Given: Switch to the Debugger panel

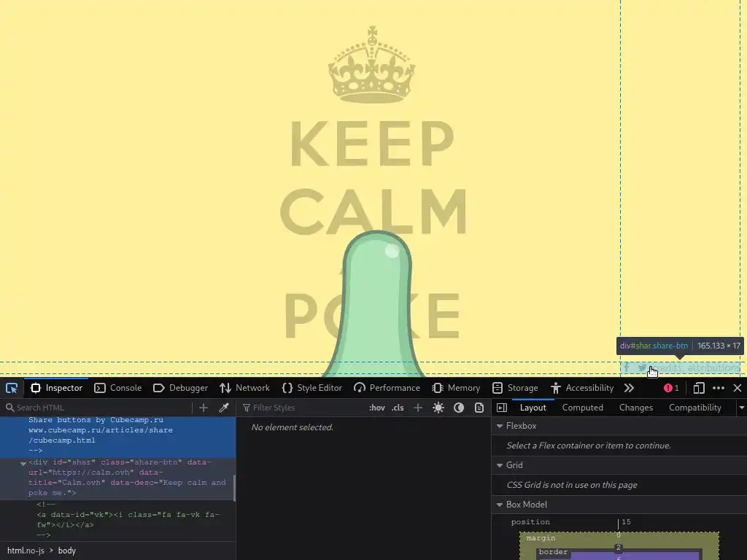Looking at the screenshot, I should [x=181, y=388].
